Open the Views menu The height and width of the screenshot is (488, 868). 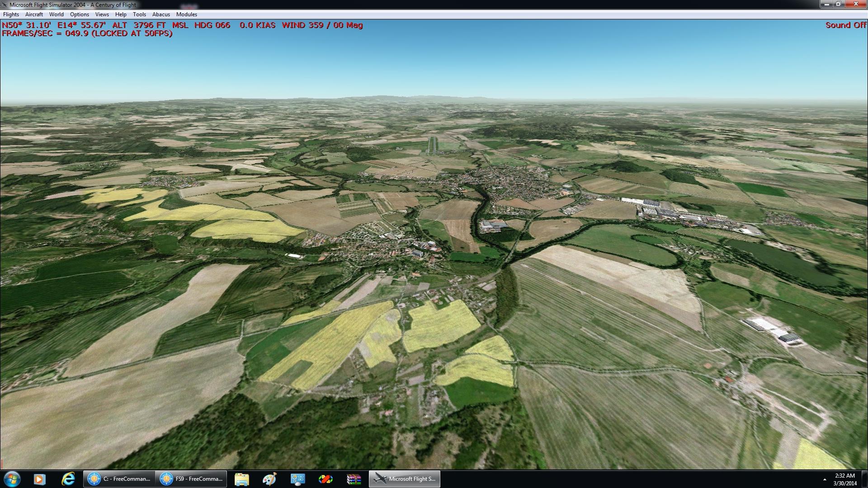pyautogui.click(x=102, y=14)
